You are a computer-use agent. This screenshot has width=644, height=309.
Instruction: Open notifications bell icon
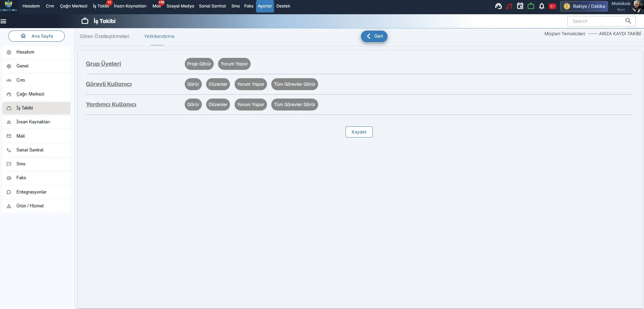click(542, 6)
